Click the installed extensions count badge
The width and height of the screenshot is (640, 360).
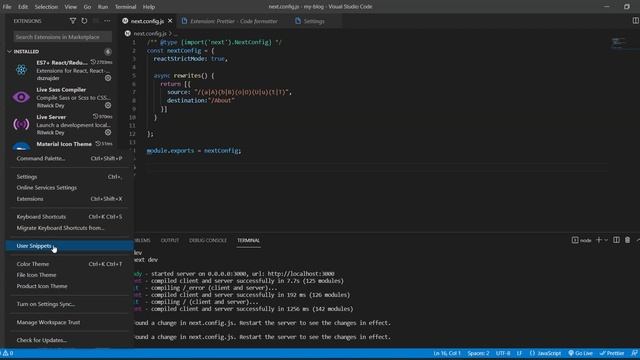(108, 51)
